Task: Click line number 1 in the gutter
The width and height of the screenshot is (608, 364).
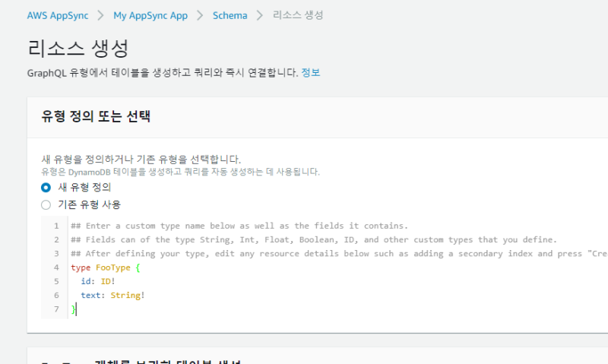Action: click(56, 226)
